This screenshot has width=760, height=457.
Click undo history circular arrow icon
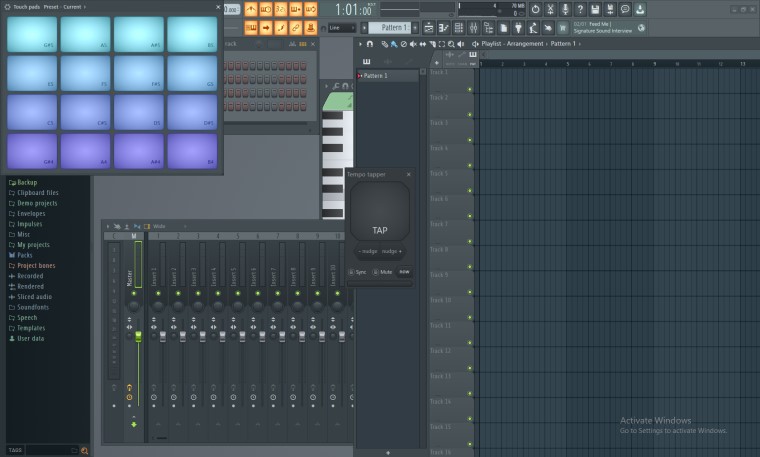tap(535, 9)
